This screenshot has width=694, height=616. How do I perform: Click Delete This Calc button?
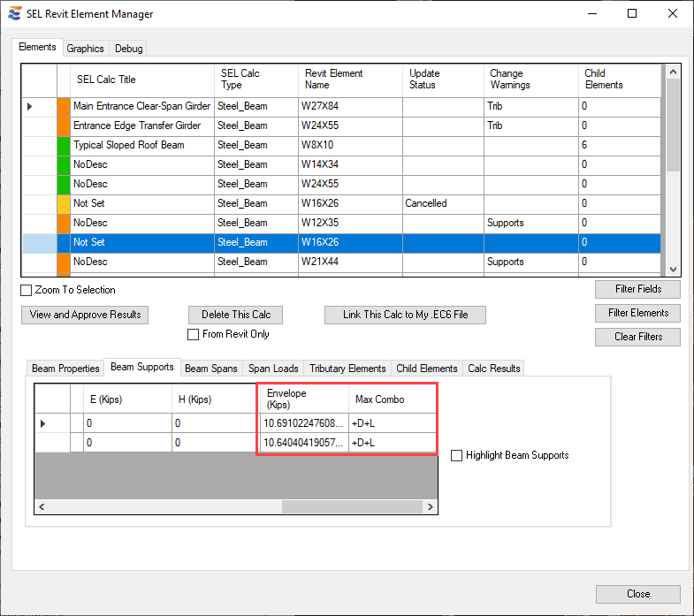pyautogui.click(x=235, y=315)
